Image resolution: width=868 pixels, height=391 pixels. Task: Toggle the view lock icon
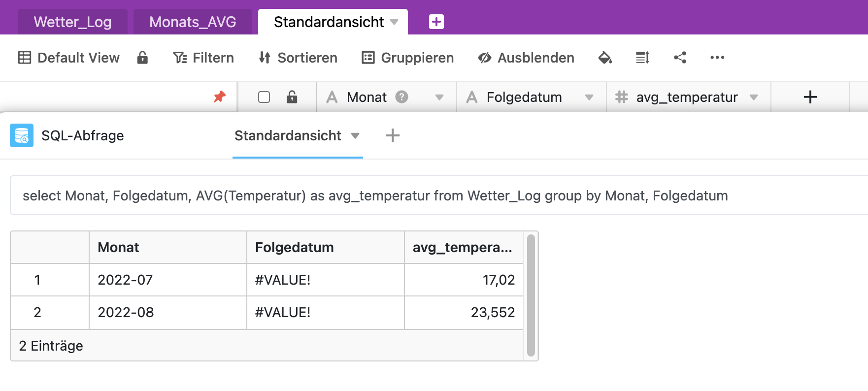point(142,58)
